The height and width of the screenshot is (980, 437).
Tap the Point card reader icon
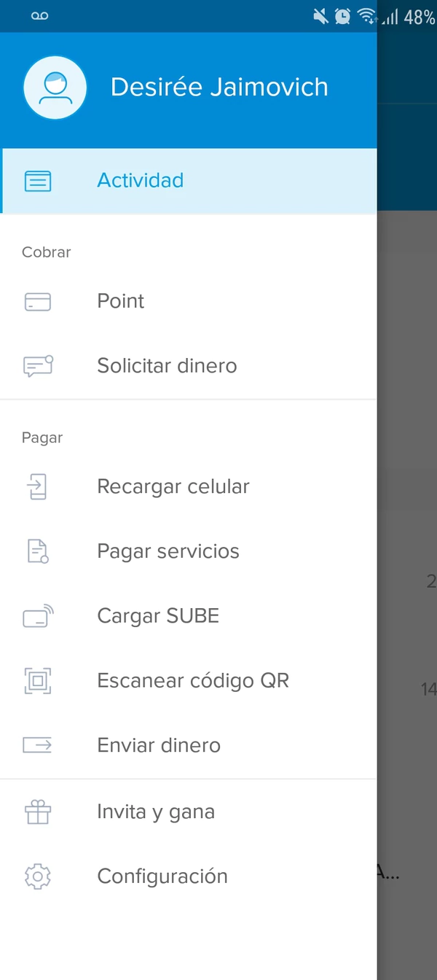click(38, 301)
